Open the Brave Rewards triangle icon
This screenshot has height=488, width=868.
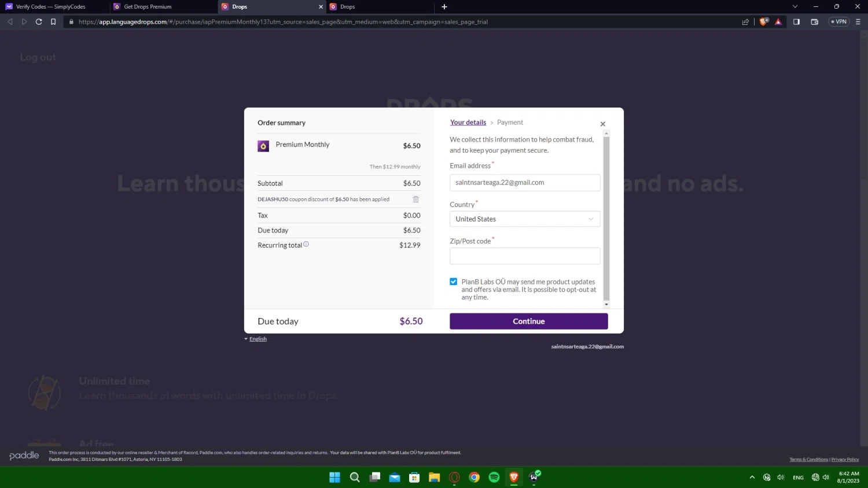pos(778,22)
